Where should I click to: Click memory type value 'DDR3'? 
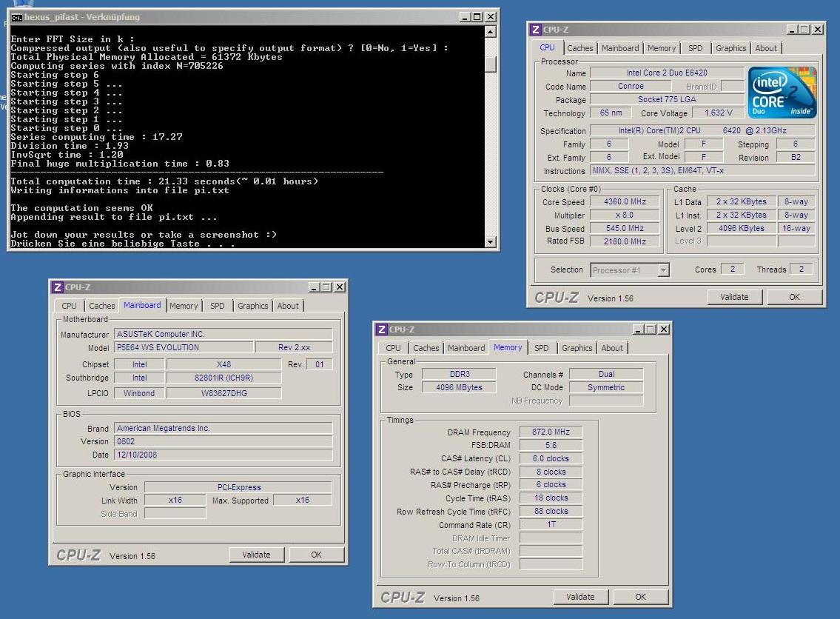pyautogui.click(x=459, y=374)
